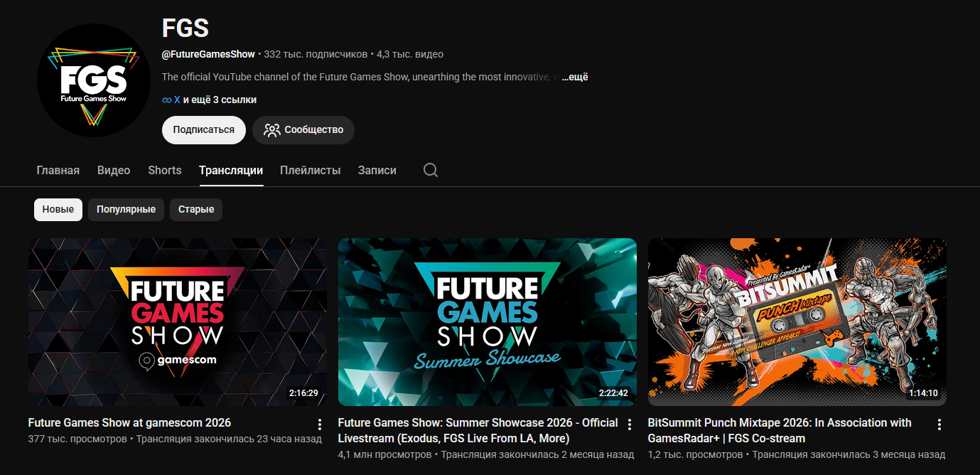Click title BitSummit Punch Mixtape 2026
Image resolution: width=980 pixels, height=475 pixels.
pos(780,430)
